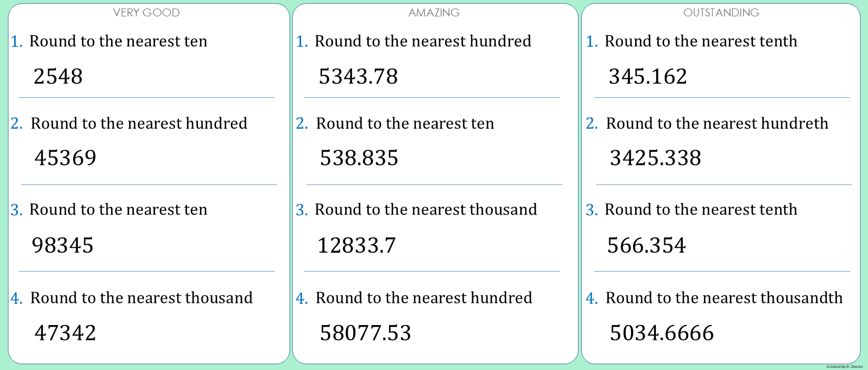Image resolution: width=868 pixels, height=370 pixels.
Task: Click the VERY GOOD column's "nearest hundred" instruction
Action: point(139,124)
